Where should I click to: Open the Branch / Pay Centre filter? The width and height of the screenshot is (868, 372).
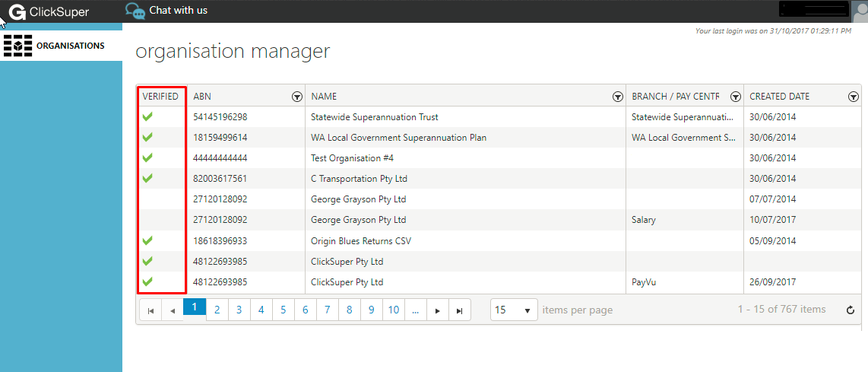click(736, 97)
